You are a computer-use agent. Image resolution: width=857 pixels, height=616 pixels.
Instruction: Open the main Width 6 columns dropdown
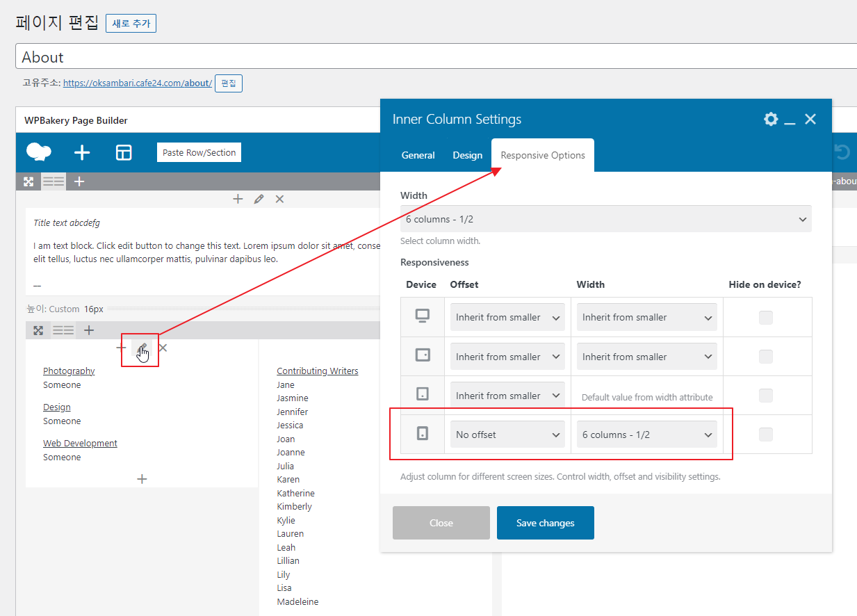[605, 219]
